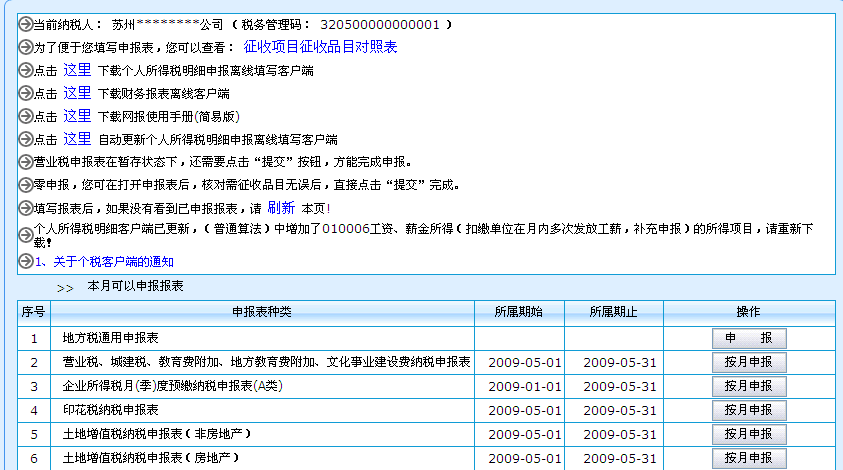The width and height of the screenshot is (843, 470).
Task: Click the 本月可以申报报表 heading
Action: pyautogui.click(x=135, y=286)
